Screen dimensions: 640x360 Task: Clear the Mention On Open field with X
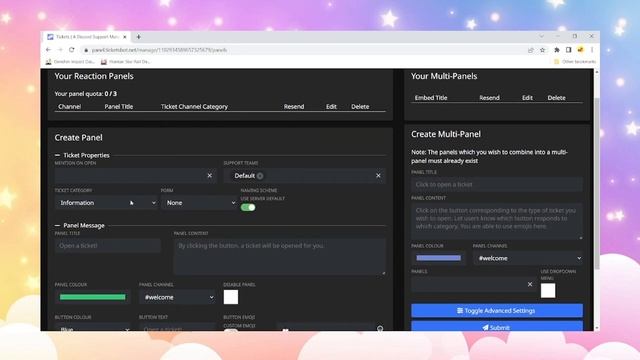pyautogui.click(x=209, y=176)
